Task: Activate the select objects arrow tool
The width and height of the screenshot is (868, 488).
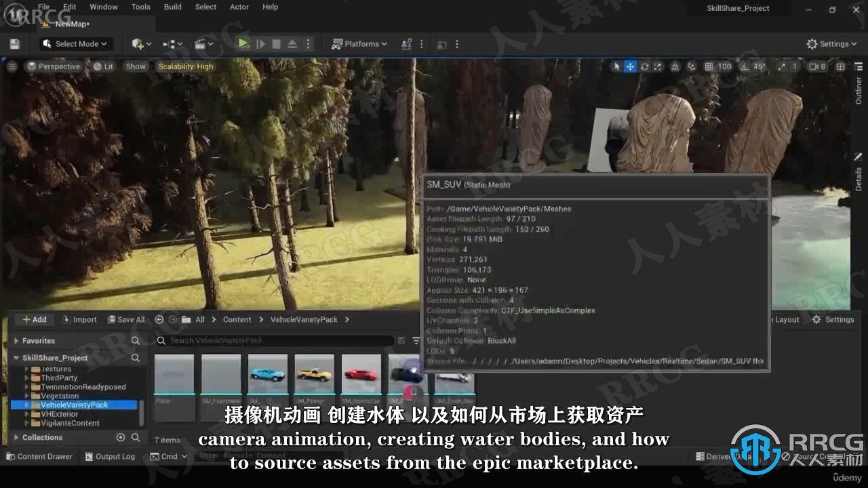Action: pyautogui.click(x=616, y=66)
